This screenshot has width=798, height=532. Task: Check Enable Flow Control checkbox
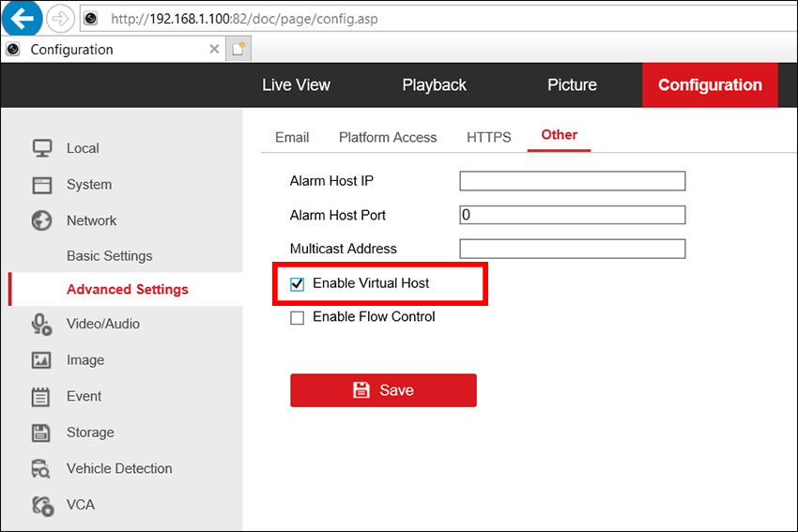click(298, 318)
